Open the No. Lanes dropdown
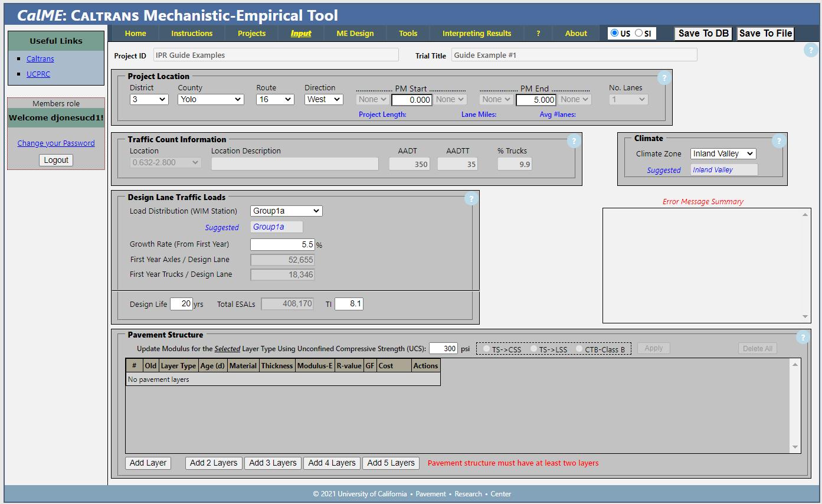822x504 pixels. pos(628,99)
